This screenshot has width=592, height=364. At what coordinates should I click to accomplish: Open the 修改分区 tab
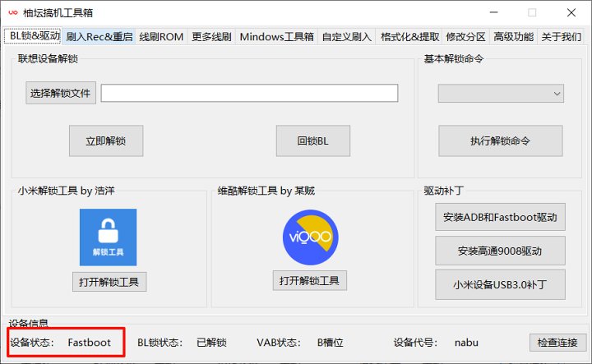[465, 37]
